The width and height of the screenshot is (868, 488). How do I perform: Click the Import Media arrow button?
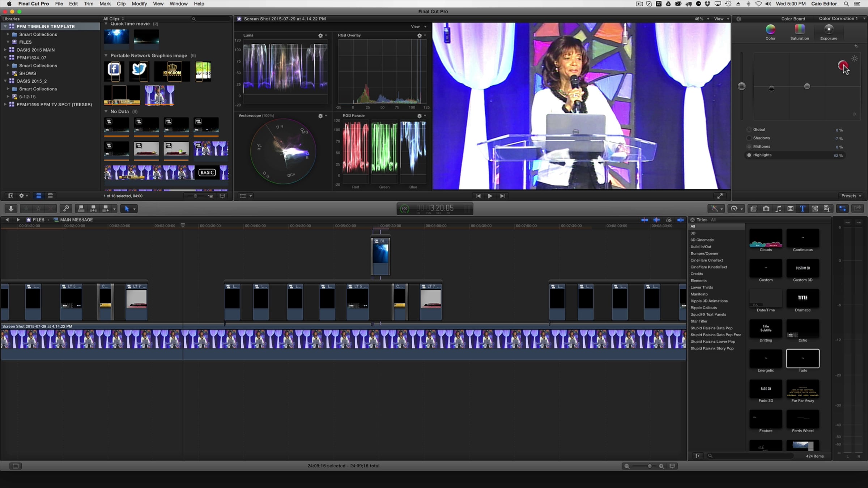coord(11,209)
